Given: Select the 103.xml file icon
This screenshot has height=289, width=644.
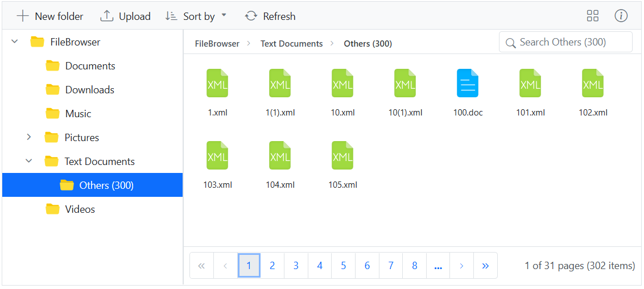Looking at the screenshot, I should point(217,155).
